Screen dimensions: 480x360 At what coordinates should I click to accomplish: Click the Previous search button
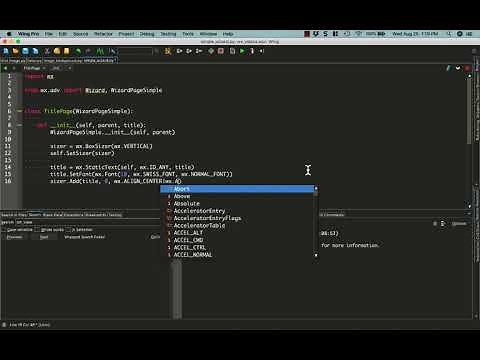pyautogui.click(x=15, y=237)
